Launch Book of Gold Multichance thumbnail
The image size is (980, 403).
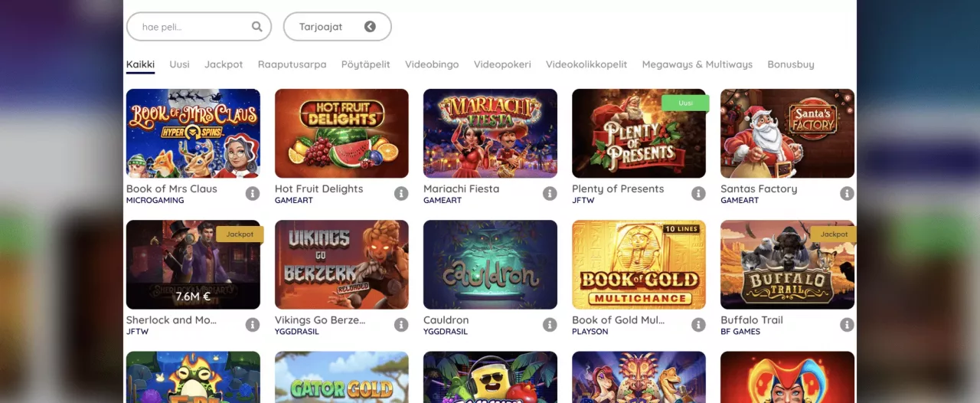coord(639,264)
